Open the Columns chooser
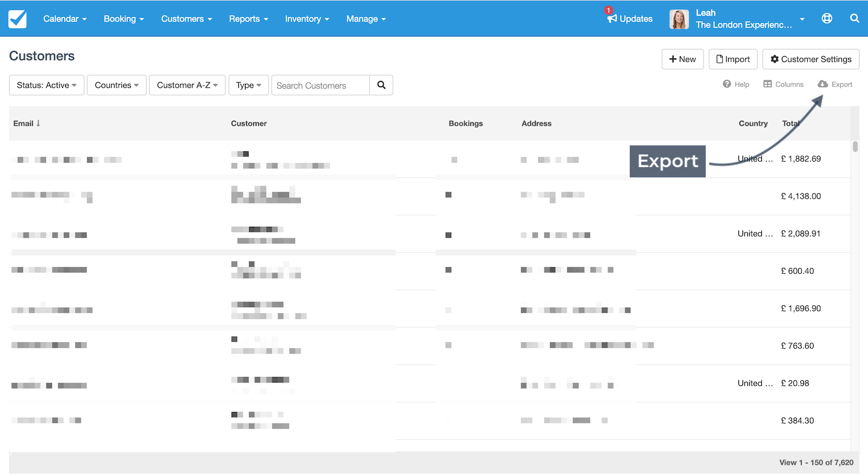 784,84
